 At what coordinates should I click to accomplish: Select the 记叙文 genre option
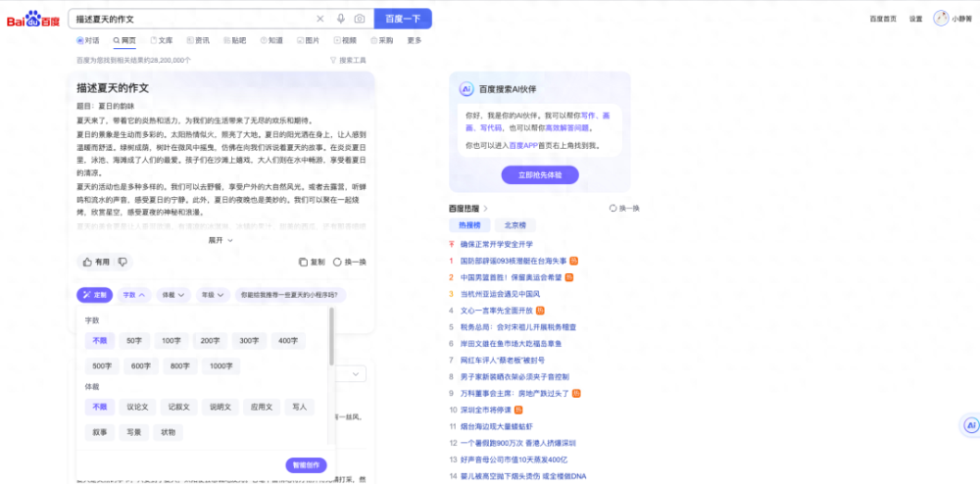click(x=178, y=408)
